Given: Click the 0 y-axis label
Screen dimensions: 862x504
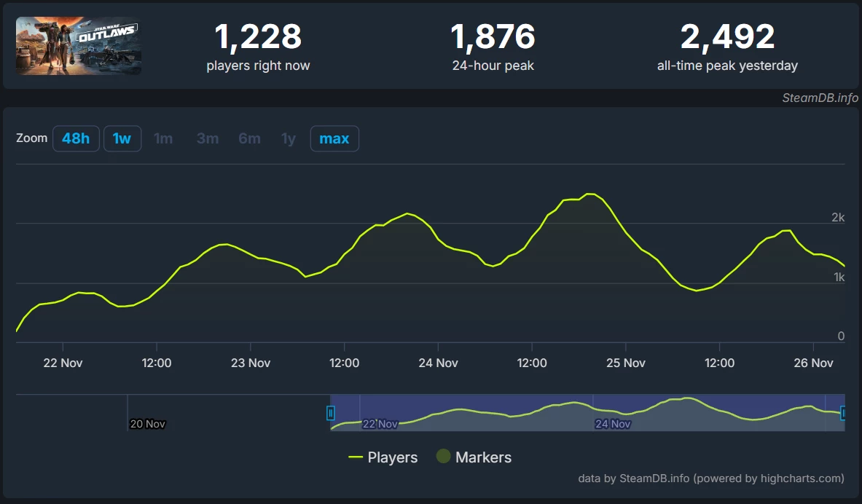Looking at the screenshot, I should pyautogui.click(x=841, y=336).
